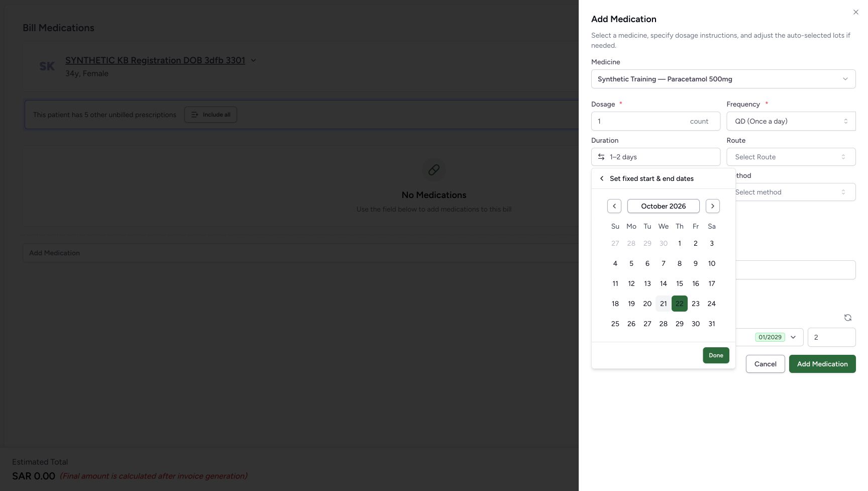Select October 15 in calendar
Viewport: 868px width, 491px height.
point(679,283)
